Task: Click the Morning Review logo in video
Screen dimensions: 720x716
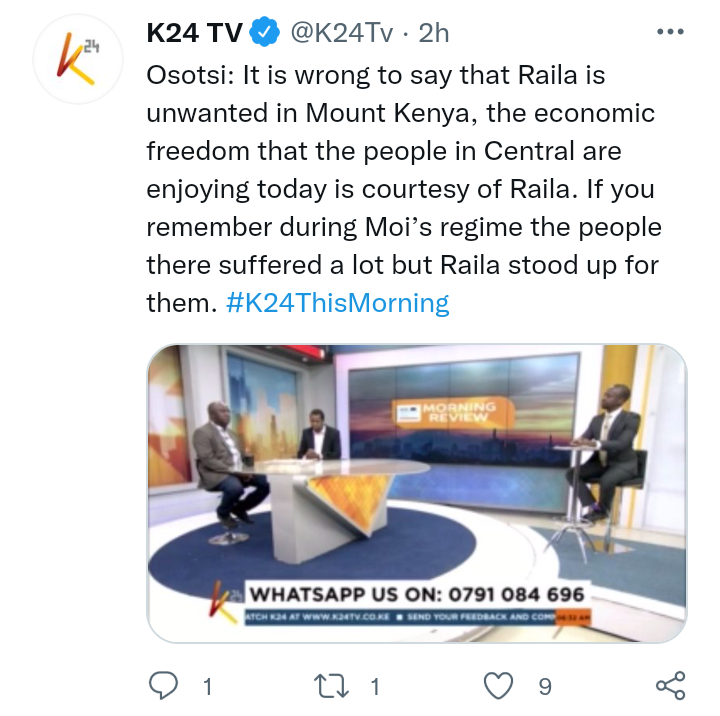Action: 454,412
